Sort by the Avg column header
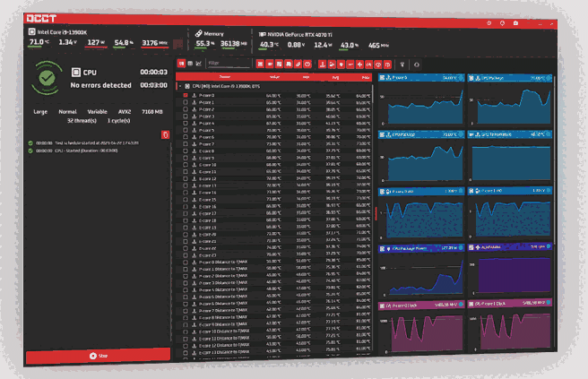 pos(335,77)
